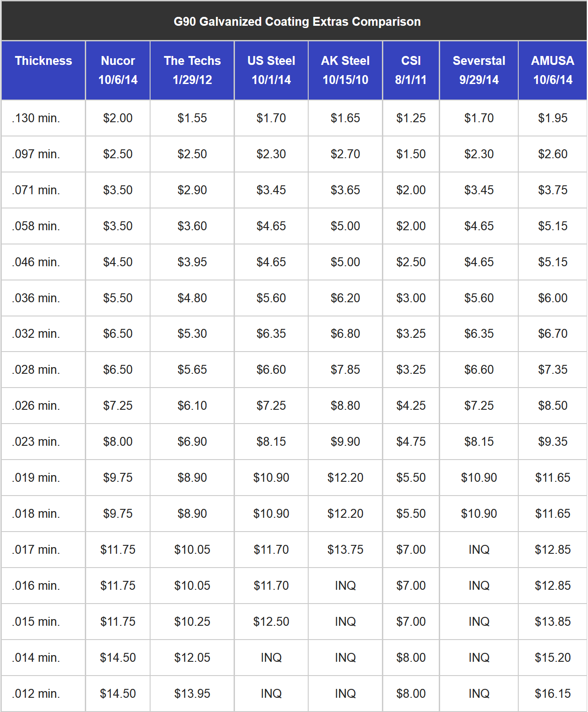
Task: Select the CSI 8/1/11 column header
Action: point(411,70)
